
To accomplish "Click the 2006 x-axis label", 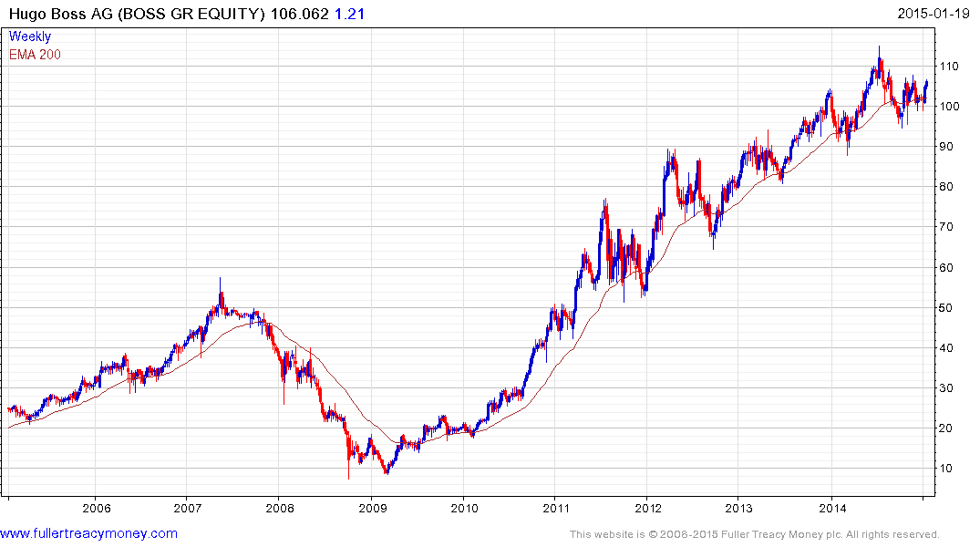I will [x=97, y=508].
